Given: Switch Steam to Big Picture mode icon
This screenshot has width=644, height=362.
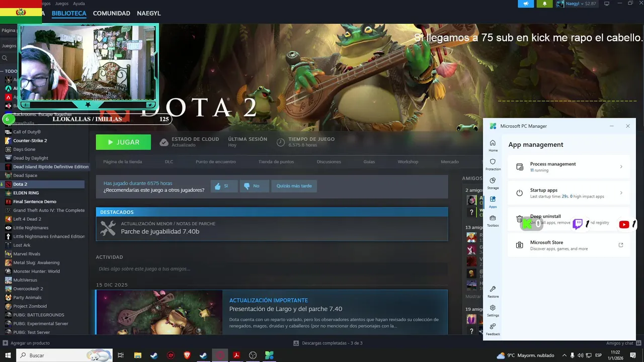Looking at the screenshot, I should click(607, 4).
